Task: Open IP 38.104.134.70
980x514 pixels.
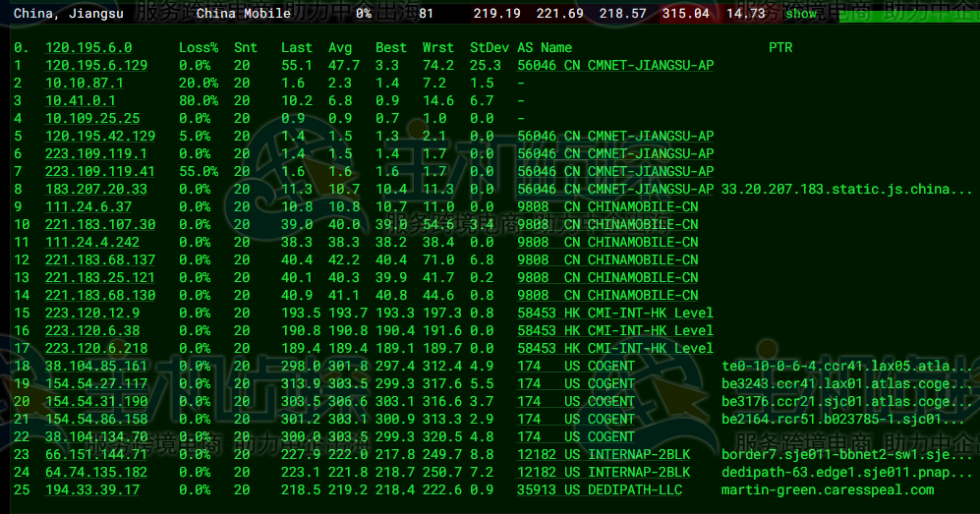Action: click(96, 436)
